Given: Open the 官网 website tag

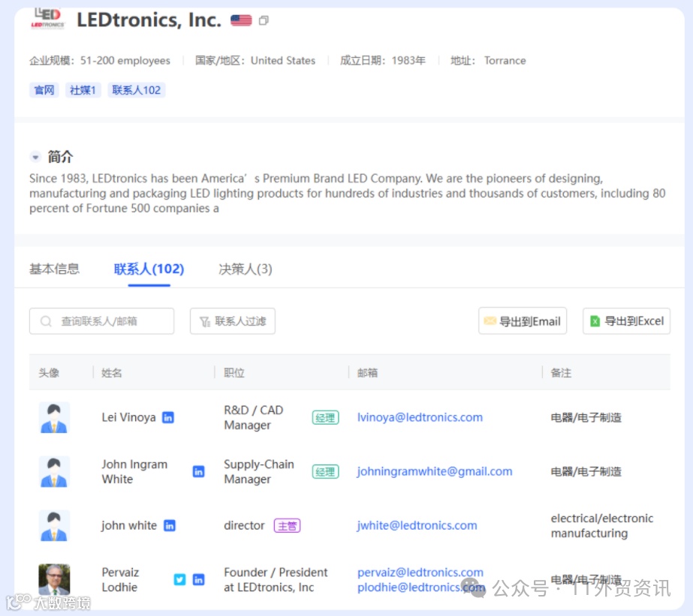Looking at the screenshot, I should tap(44, 90).
